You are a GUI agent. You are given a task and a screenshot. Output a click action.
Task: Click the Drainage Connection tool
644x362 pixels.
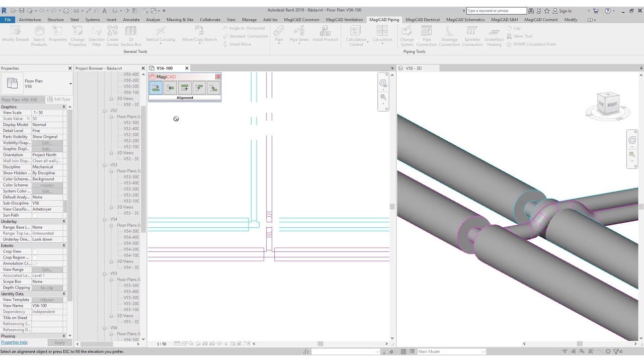(449, 36)
